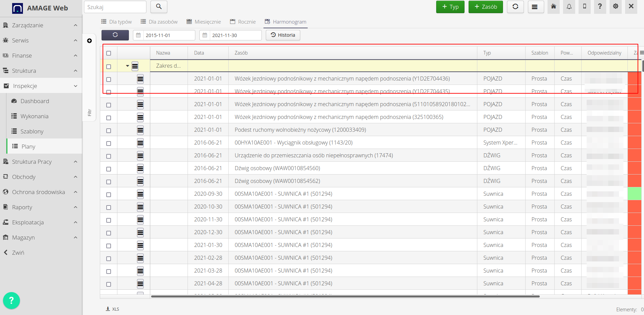
Task: Open the hamburger menu icon in the toolbar
Action: click(536, 7)
